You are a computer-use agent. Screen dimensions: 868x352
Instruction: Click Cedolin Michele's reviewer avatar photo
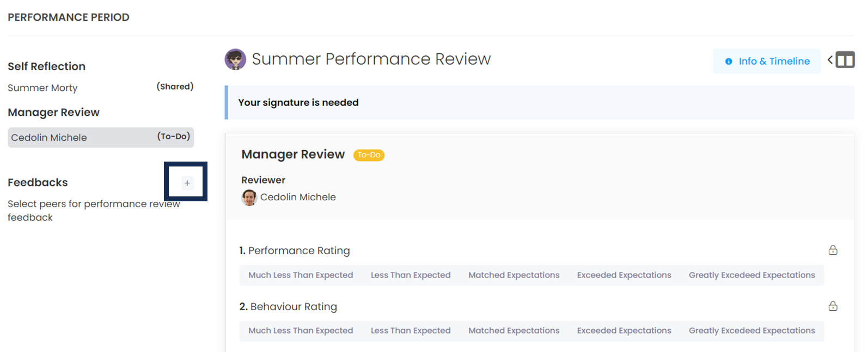249,197
